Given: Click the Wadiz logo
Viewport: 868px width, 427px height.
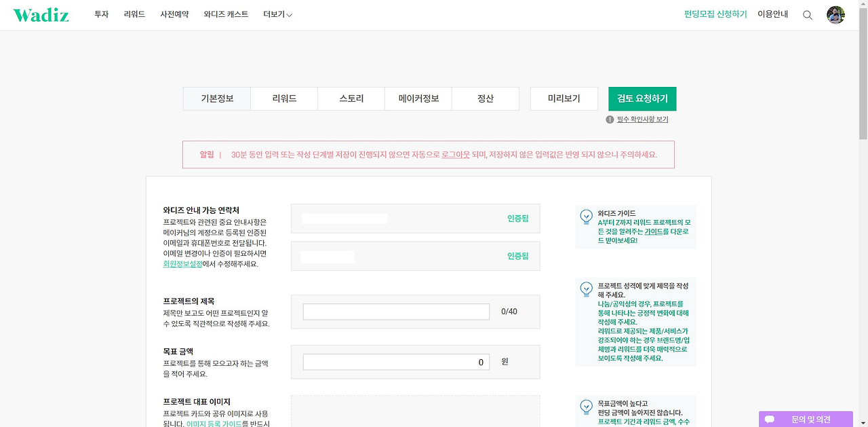Looking at the screenshot, I should point(41,15).
